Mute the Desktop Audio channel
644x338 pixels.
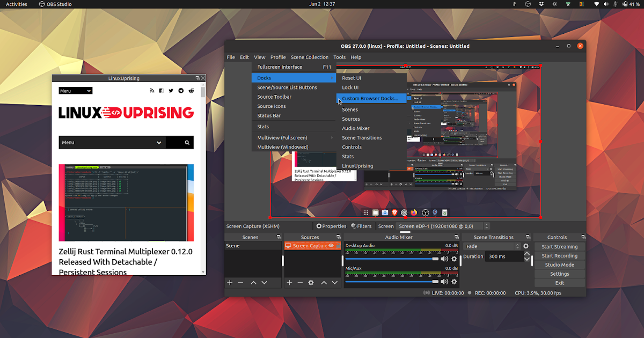click(x=444, y=259)
